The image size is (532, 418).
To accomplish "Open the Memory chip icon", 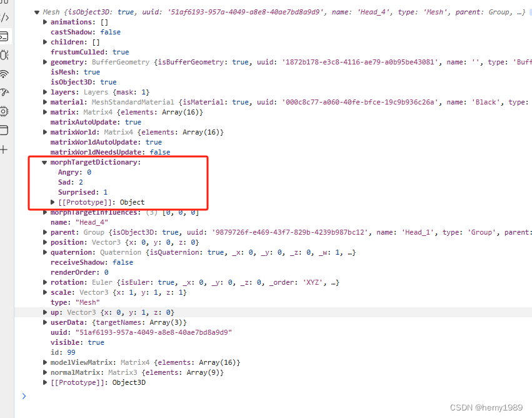I will 4,111.
